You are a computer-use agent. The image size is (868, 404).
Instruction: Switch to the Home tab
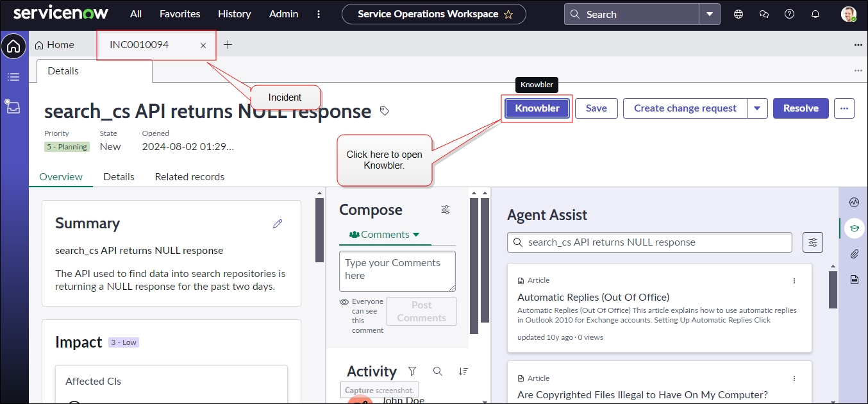(x=54, y=45)
